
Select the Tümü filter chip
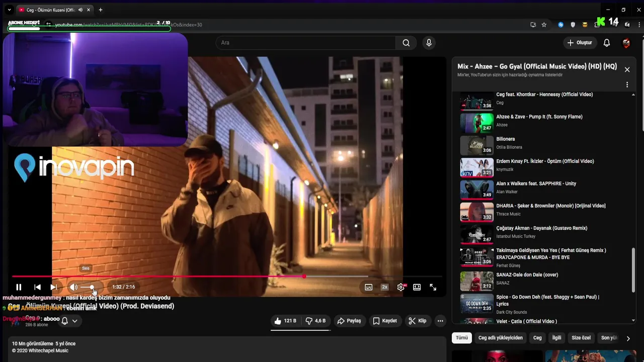point(462,338)
